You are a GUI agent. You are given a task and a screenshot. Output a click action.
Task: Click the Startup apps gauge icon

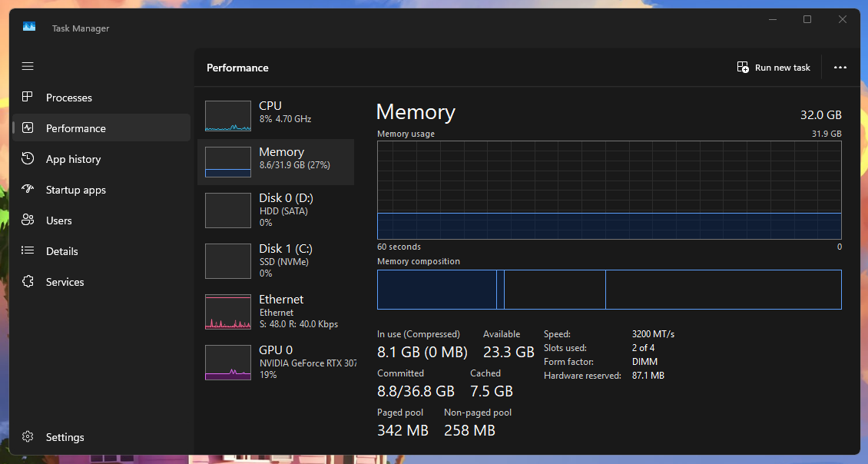(x=28, y=190)
